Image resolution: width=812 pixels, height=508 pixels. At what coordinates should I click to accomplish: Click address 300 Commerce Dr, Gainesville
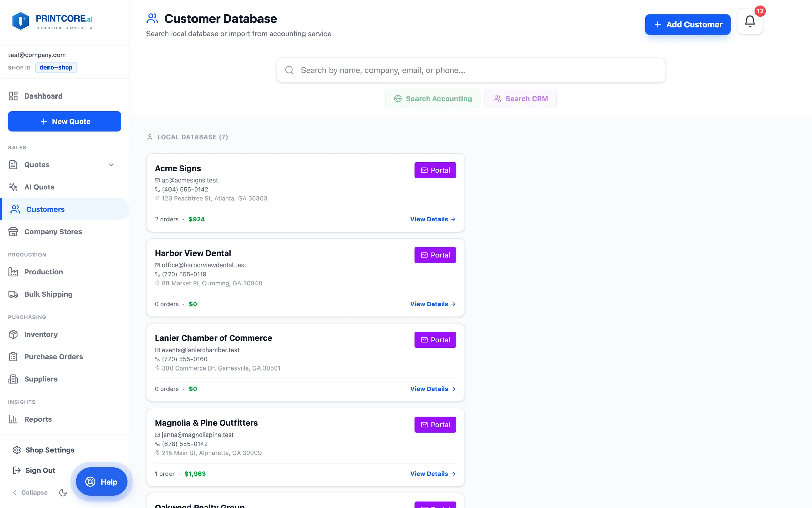221,368
